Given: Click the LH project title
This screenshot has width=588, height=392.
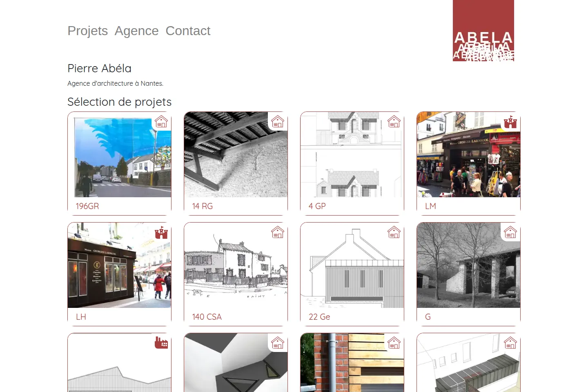Looking at the screenshot, I should pos(81,317).
